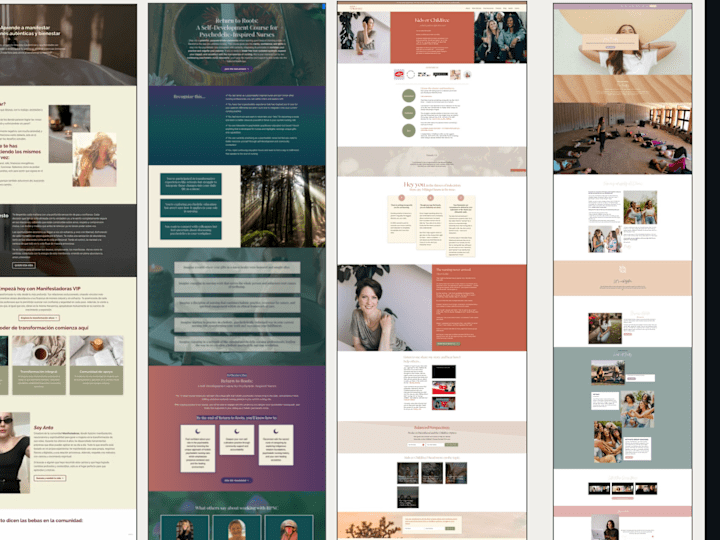Click the outlined button in dark gray section
The image size is (720, 540).
[23, 265]
